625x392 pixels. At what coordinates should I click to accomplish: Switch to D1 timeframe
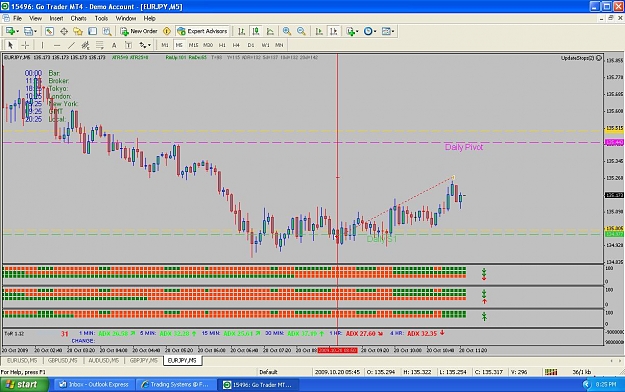(x=251, y=45)
